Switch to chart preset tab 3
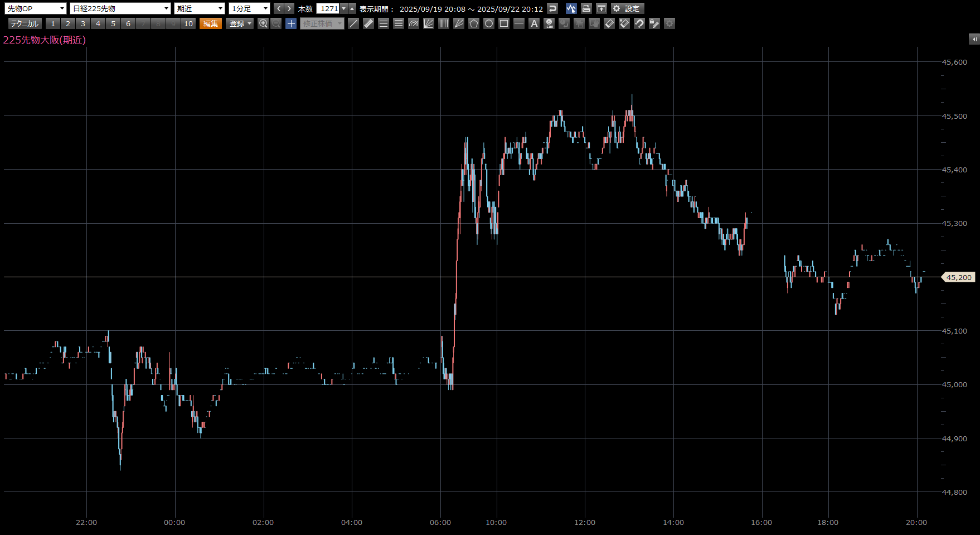 (83, 23)
